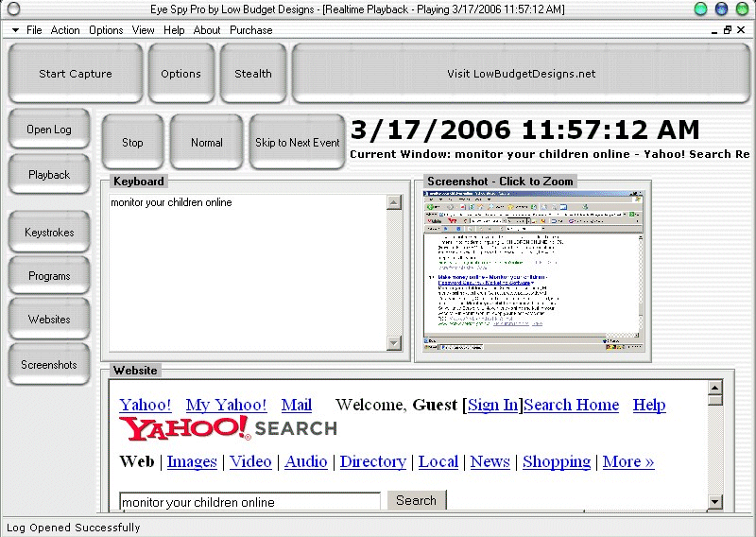Select the Shopping search link
The width and height of the screenshot is (756, 537).
point(557,461)
